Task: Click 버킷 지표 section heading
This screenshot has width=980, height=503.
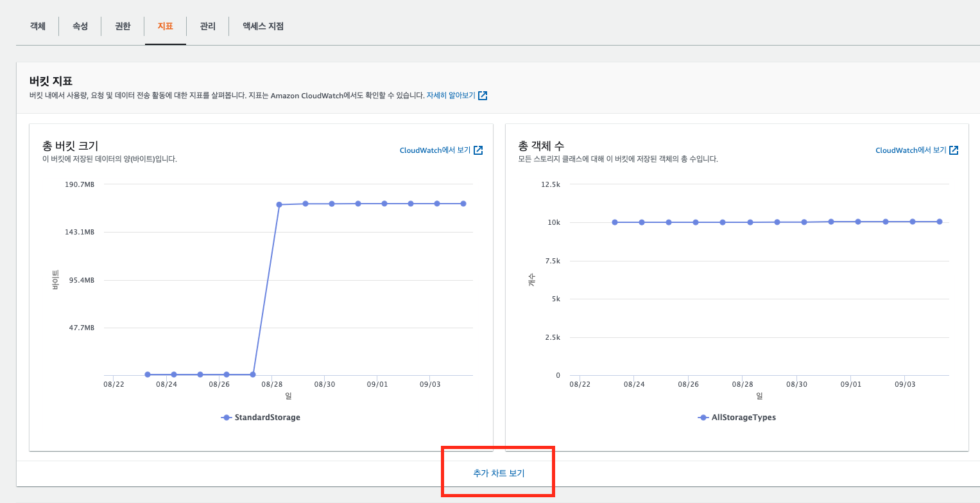Action: 51,82
